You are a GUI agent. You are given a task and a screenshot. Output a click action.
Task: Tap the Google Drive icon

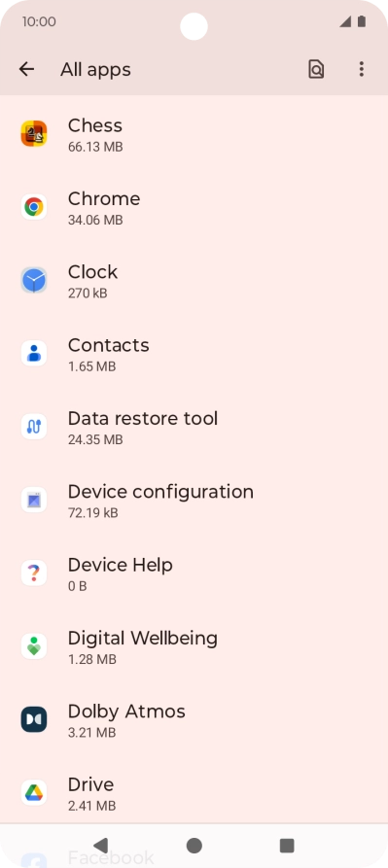[34, 793]
